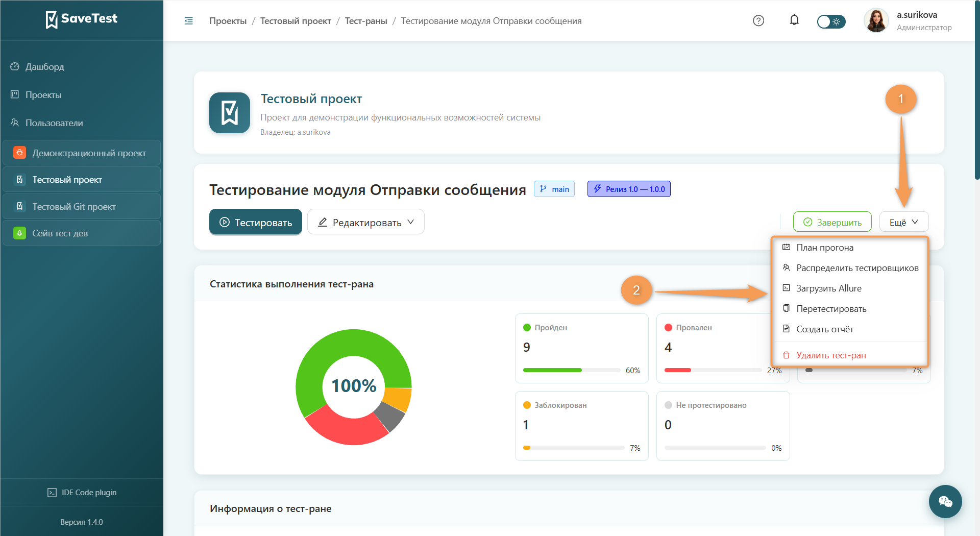
Task: Select the Тестовый Git проект sidebar item
Action: [x=82, y=207]
